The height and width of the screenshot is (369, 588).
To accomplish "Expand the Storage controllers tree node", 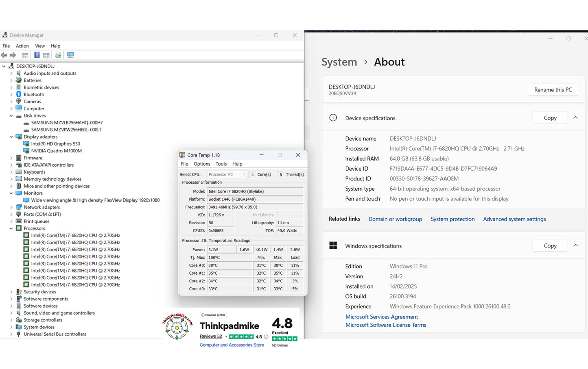I will pos(11,320).
